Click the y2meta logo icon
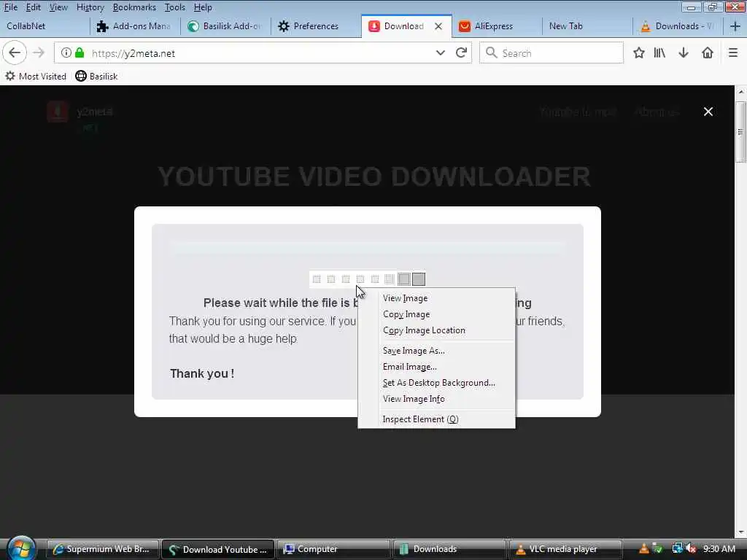 [x=58, y=112]
